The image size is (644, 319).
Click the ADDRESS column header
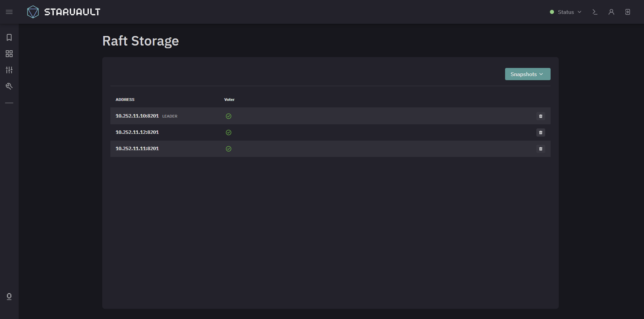click(125, 100)
